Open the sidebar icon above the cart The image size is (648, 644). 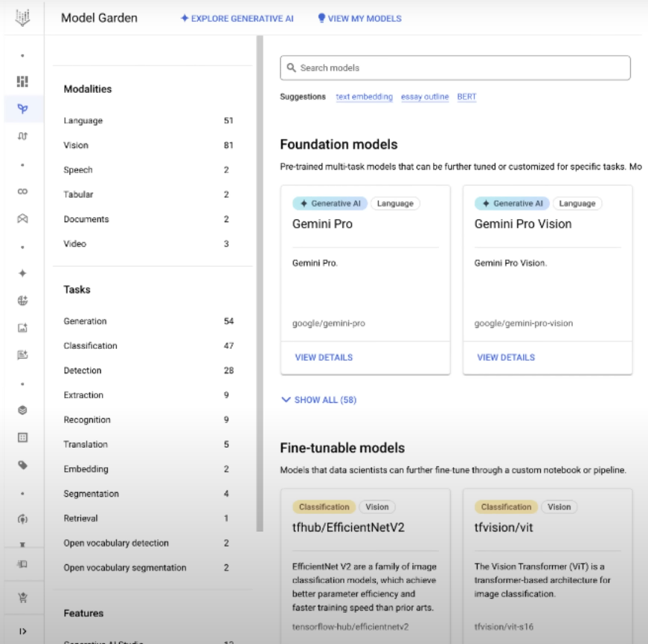pyautogui.click(x=23, y=564)
